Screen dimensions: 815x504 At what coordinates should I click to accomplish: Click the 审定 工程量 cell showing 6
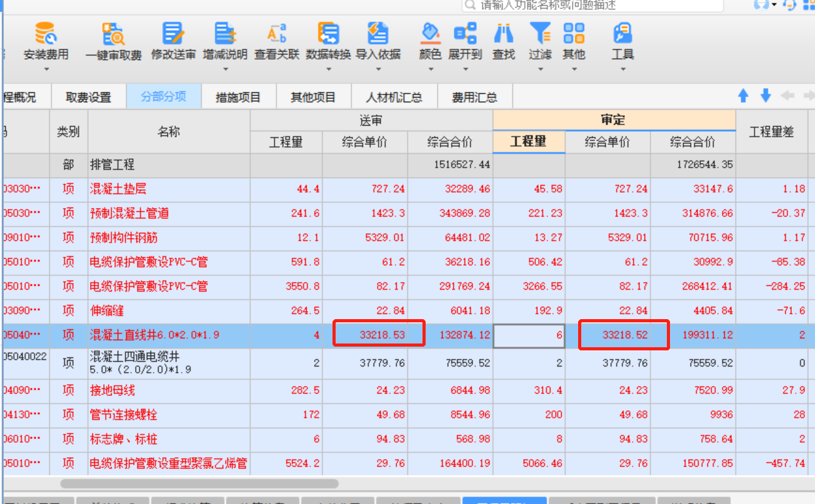(529, 335)
